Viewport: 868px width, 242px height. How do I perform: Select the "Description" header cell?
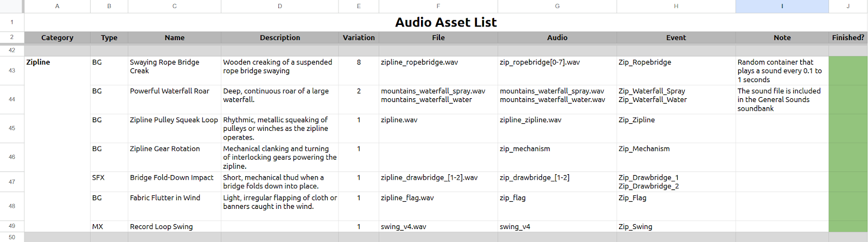pos(279,37)
